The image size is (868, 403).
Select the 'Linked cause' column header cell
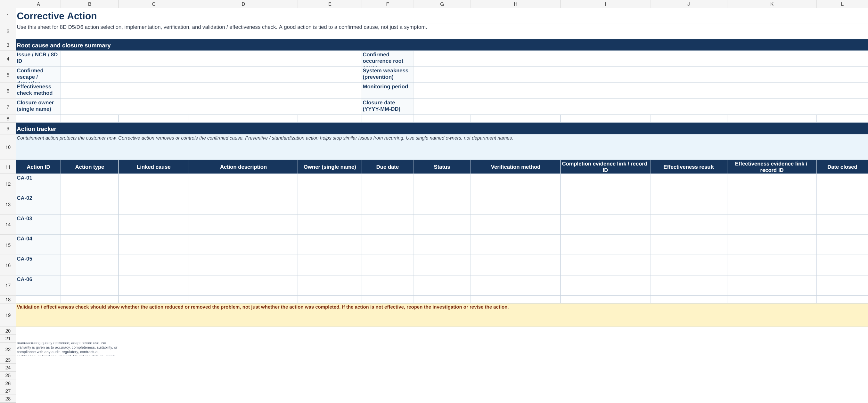pyautogui.click(x=154, y=167)
